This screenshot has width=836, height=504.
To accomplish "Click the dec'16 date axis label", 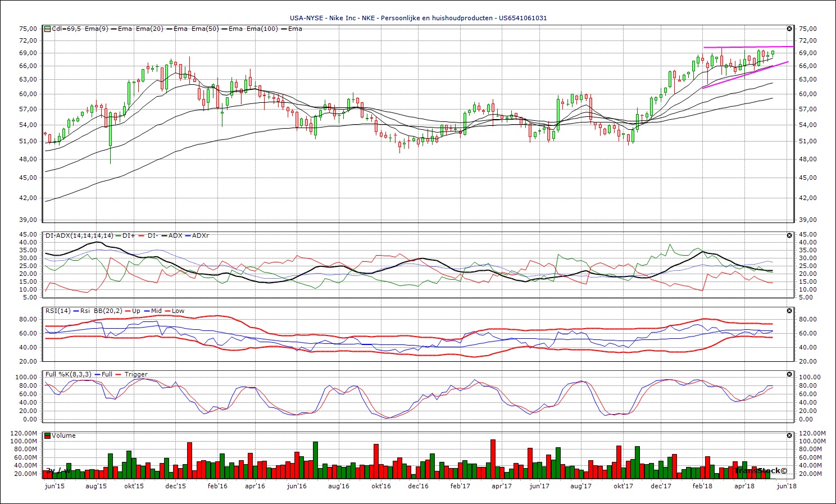I will point(418,486).
